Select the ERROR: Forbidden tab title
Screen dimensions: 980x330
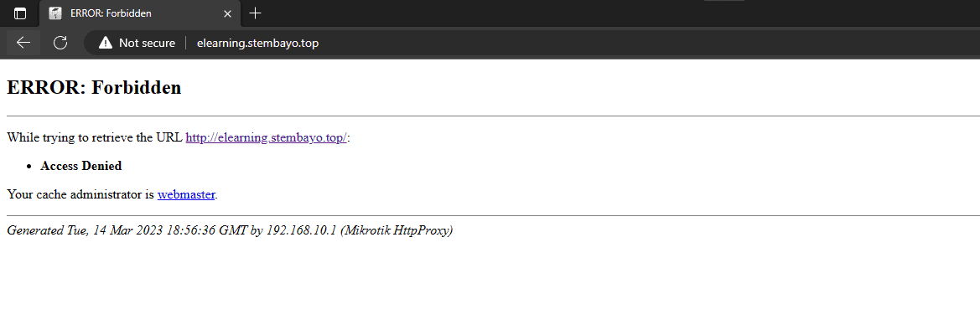tap(111, 13)
